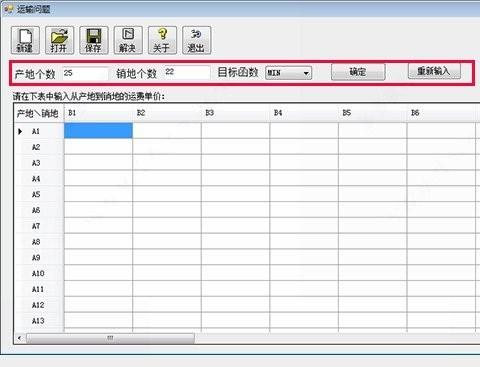Click the 确定 confirm button
This screenshot has width=480, height=367.
[358, 72]
